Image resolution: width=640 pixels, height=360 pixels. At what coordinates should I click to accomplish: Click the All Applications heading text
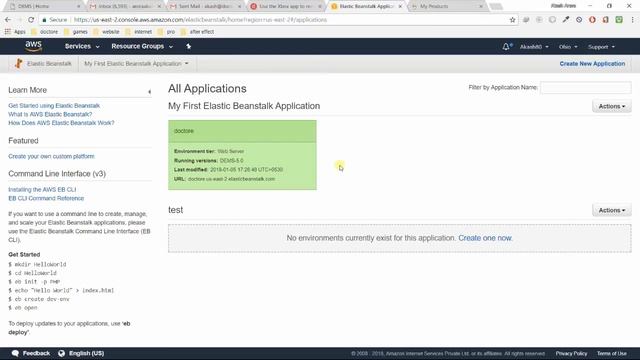point(207,89)
